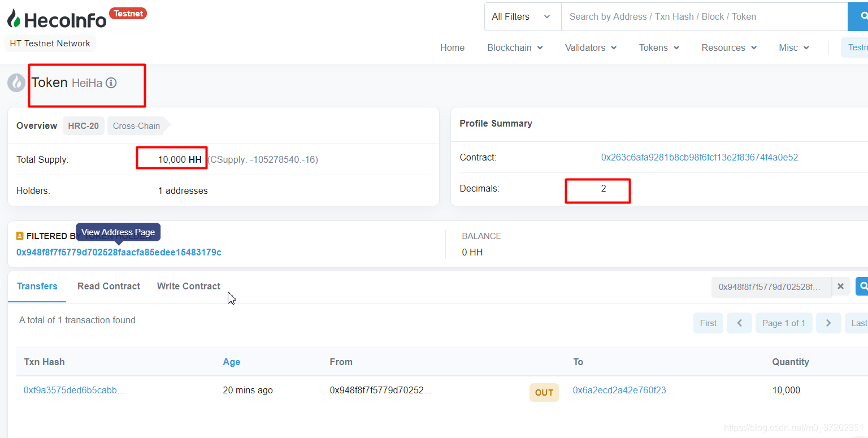Expand the Validators menu
868x438 pixels.
coord(591,47)
